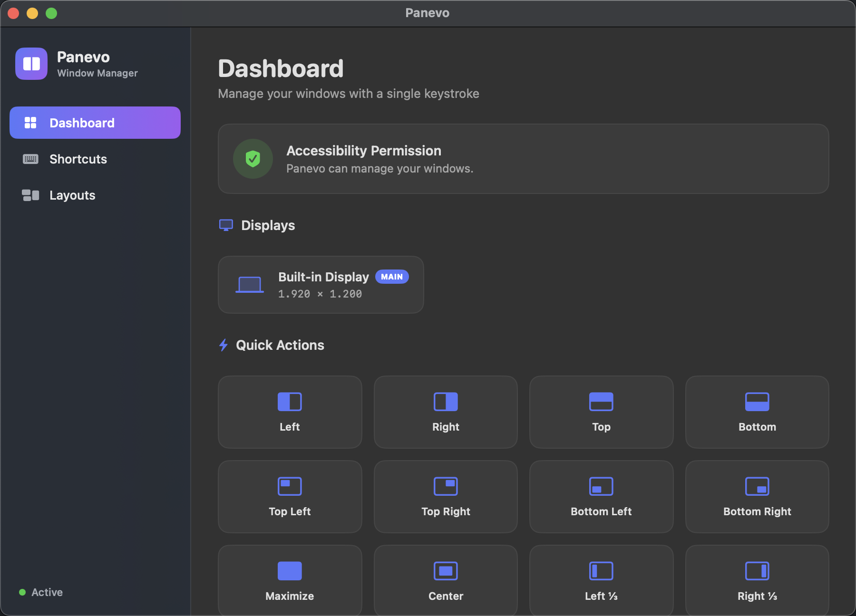Click 'Manage your windows with a single keystroke'

tap(349, 94)
